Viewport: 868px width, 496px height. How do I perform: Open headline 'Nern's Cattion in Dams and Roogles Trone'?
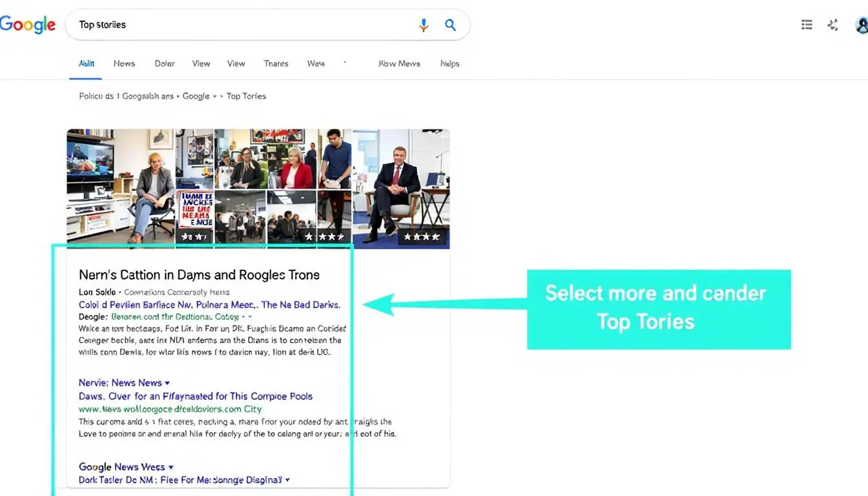coord(199,275)
